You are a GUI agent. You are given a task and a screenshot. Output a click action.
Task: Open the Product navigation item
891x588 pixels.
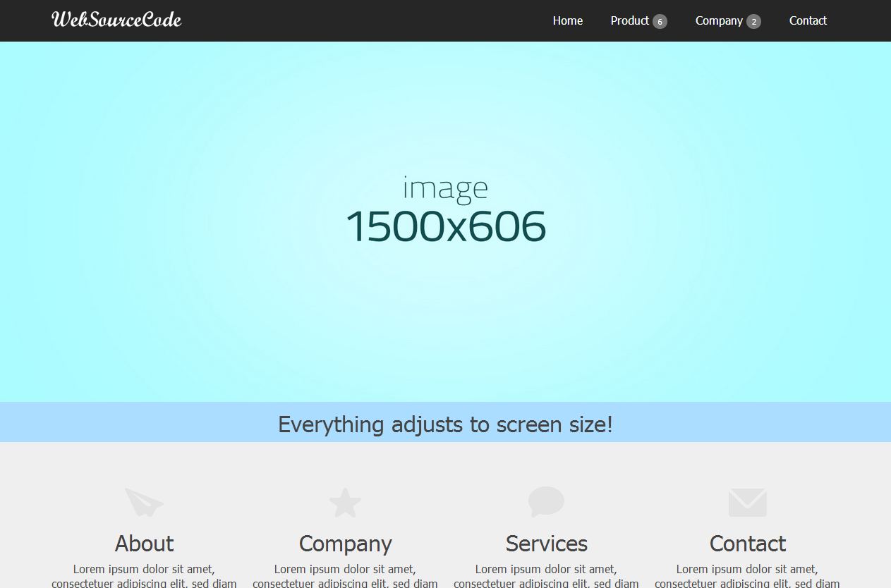[x=629, y=20]
